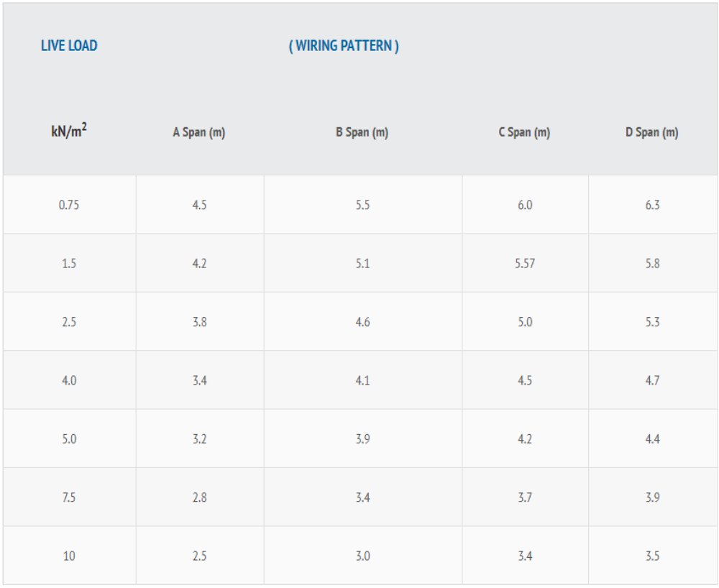This screenshot has width=719, height=588.
Task: Select the 4.7 D span cell
Action: coord(653,380)
